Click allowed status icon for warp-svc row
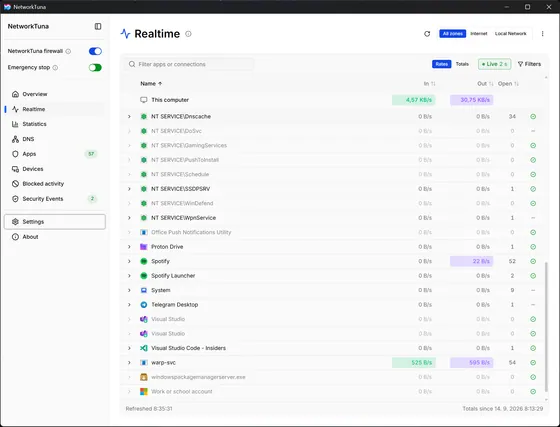 click(533, 362)
